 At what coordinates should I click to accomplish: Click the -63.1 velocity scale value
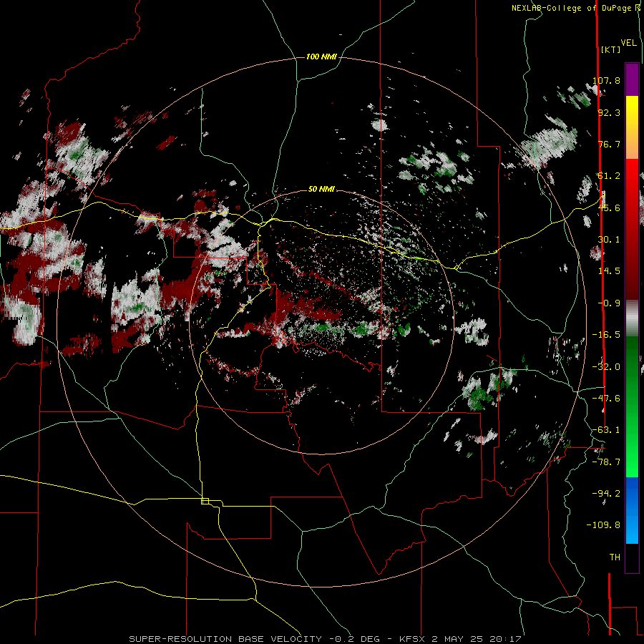(x=607, y=430)
